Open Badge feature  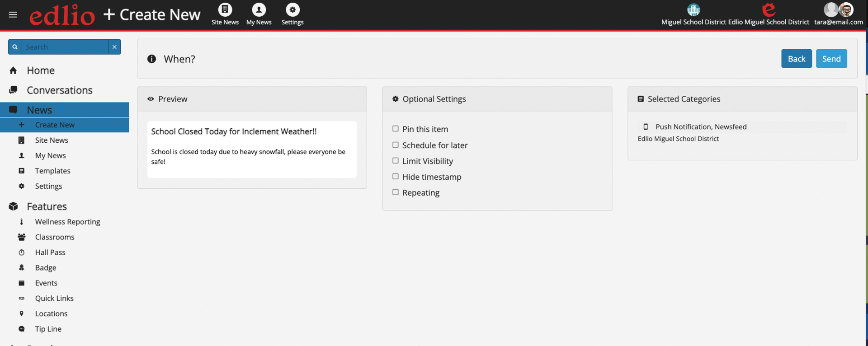point(46,268)
